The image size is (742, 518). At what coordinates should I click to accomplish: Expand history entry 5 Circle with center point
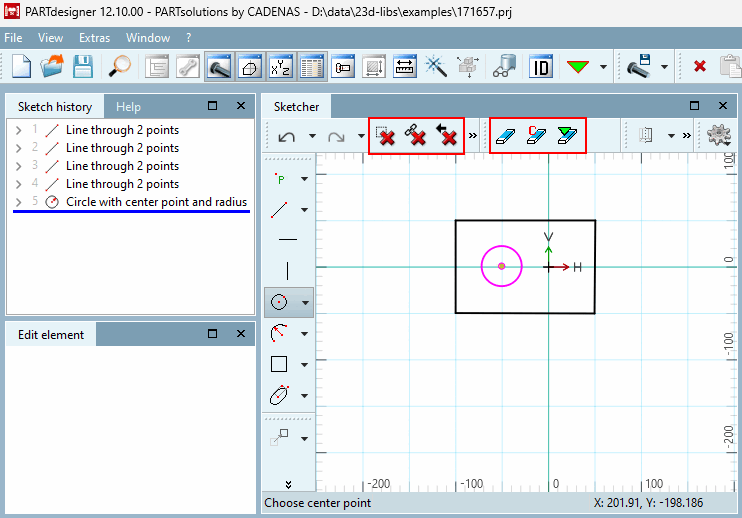pyautogui.click(x=18, y=202)
